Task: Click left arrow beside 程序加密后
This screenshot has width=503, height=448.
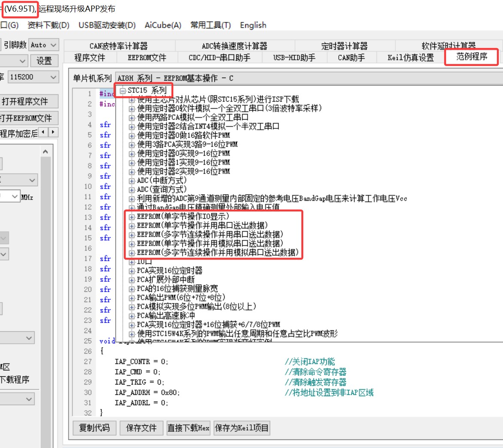Action: click(x=43, y=132)
